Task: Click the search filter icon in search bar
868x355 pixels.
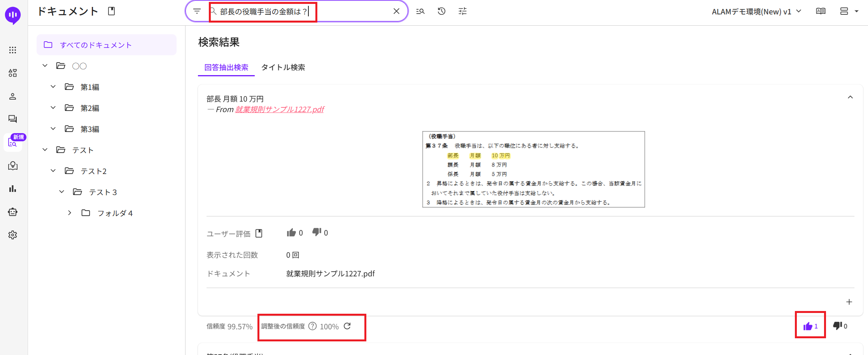Action: point(197,11)
